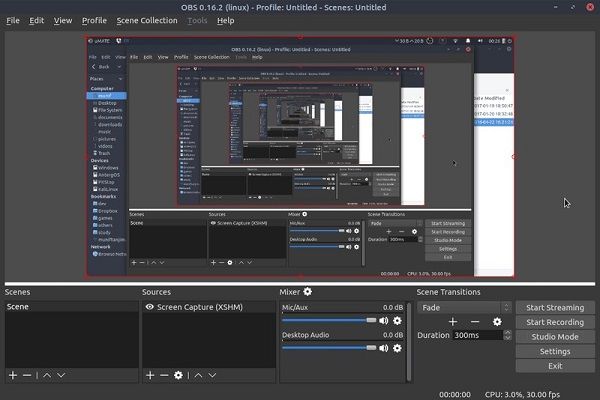Click '00:00:00' timer in status bar

click(455, 394)
